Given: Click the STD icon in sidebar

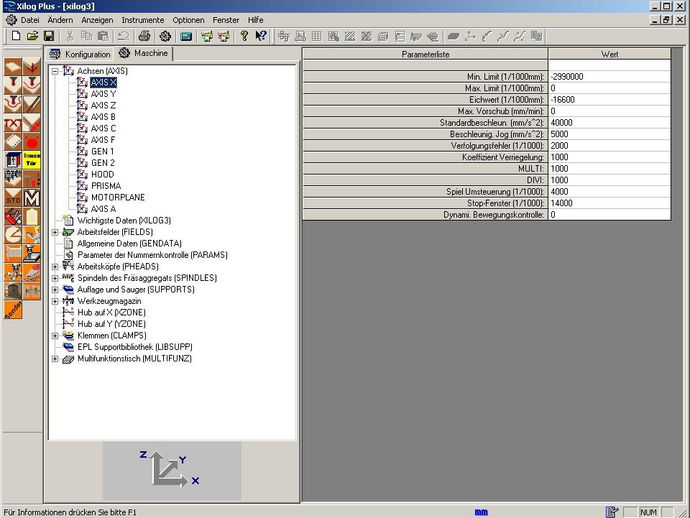Looking at the screenshot, I should coord(13,198).
